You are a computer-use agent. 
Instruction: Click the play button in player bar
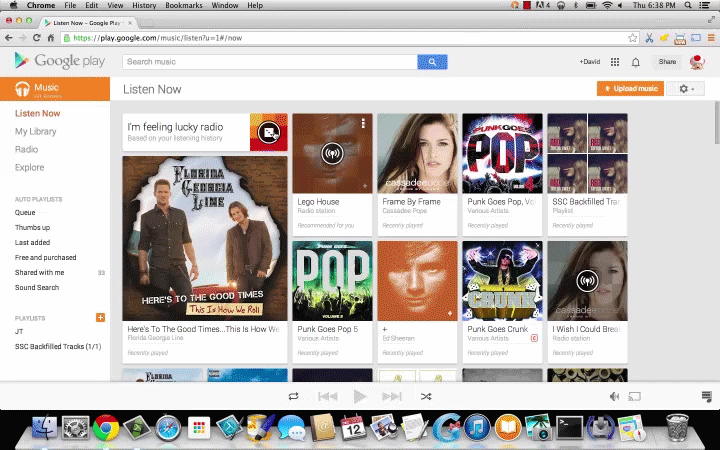(360, 396)
